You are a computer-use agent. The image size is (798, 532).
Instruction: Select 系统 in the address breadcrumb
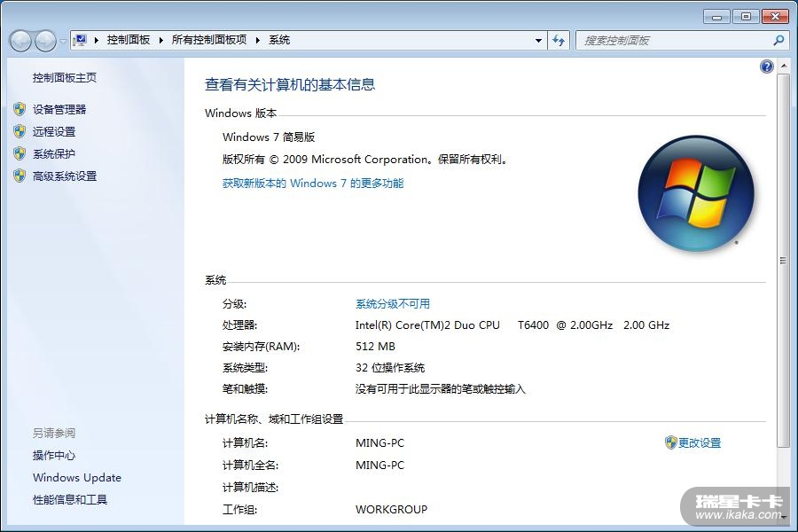click(x=279, y=40)
